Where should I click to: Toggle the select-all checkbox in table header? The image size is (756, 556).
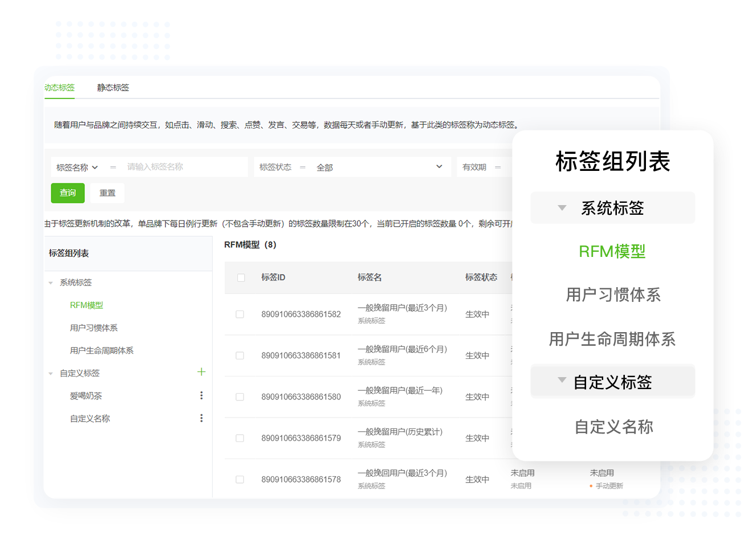[x=241, y=277]
